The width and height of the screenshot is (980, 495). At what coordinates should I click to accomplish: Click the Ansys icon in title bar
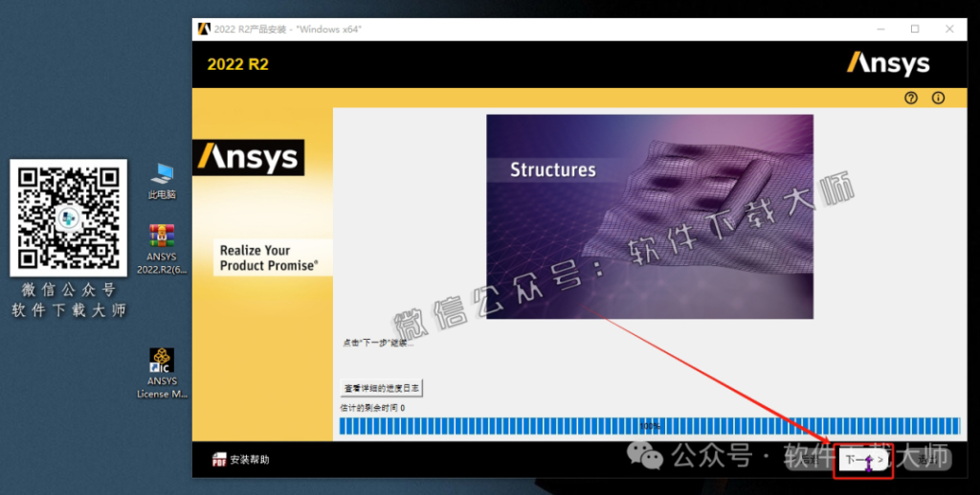tap(204, 29)
